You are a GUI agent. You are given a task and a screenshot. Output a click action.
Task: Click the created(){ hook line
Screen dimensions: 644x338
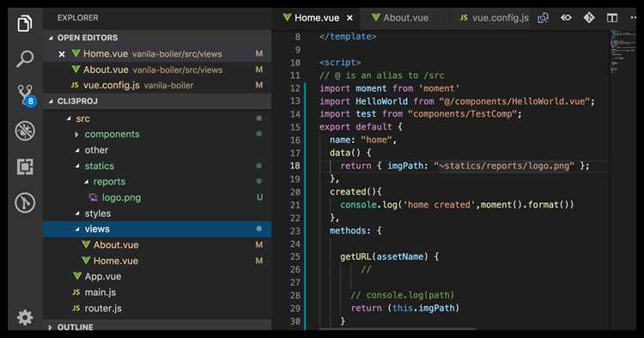tap(355, 191)
